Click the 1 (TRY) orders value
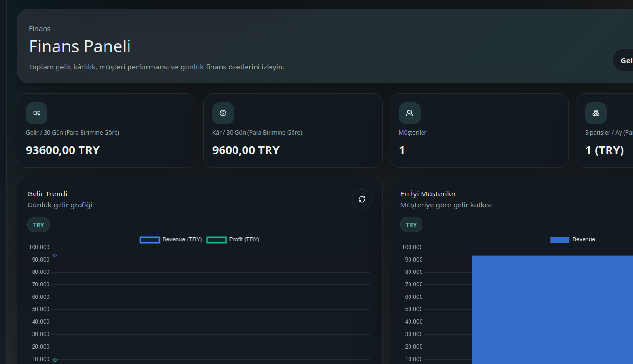Image resolution: width=633 pixels, height=364 pixels. point(605,150)
